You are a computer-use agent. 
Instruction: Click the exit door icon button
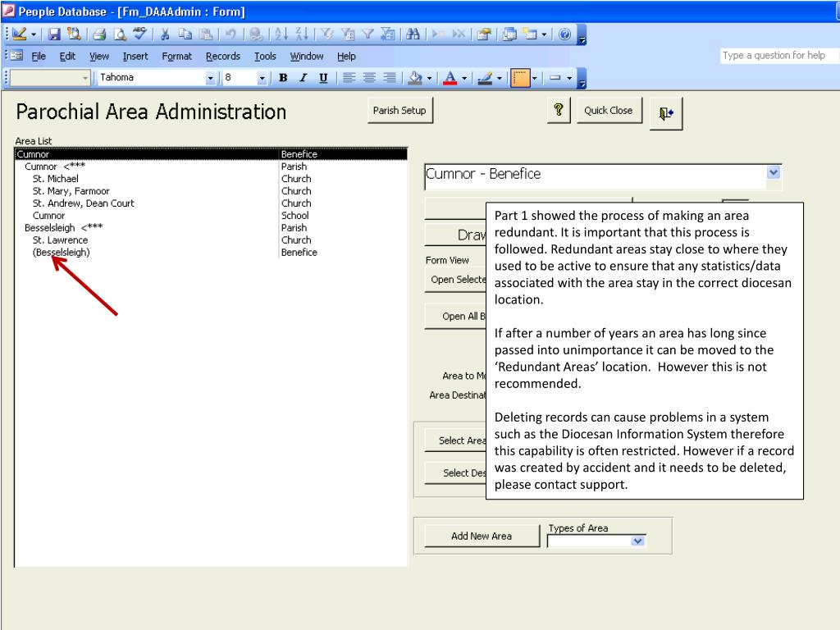coord(666,113)
